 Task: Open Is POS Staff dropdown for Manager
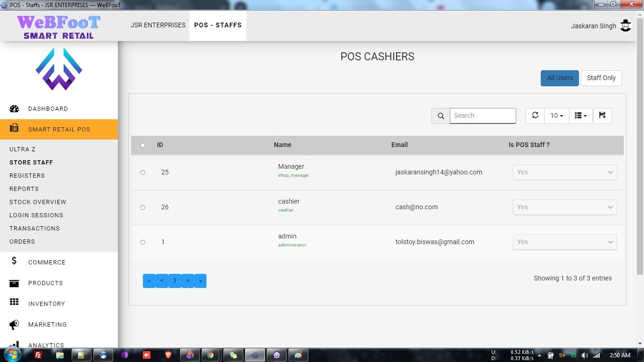(x=564, y=172)
